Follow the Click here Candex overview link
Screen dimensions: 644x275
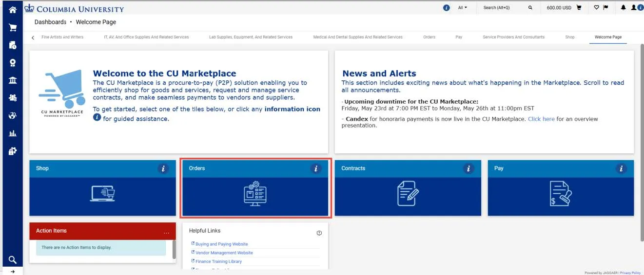tap(541, 119)
